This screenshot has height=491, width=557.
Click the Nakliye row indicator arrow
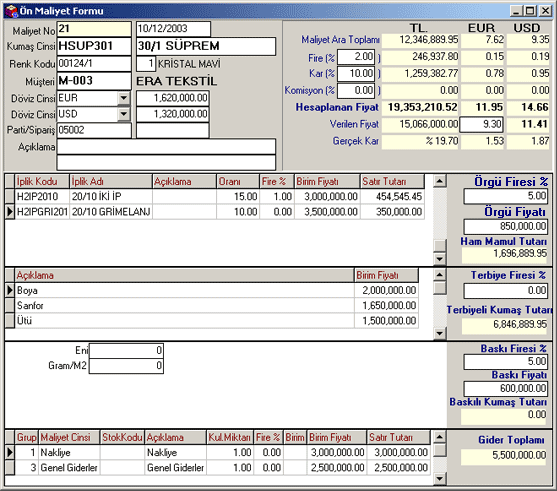coord(10,452)
